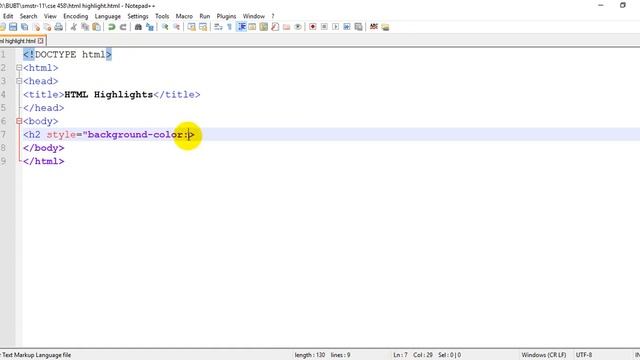Screen dimensions: 640x360
Task: Open the Plugins menu
Action: pyautogui.click(x=226, y=16)
